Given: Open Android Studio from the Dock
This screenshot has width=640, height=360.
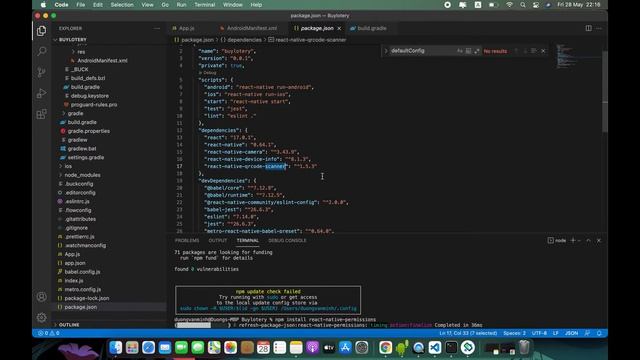Looking at the screenshot, I should click(402, 348).
